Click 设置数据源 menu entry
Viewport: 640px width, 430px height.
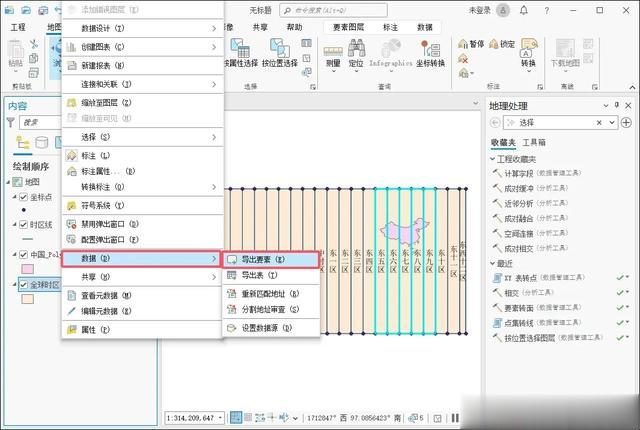click(271, 328)
